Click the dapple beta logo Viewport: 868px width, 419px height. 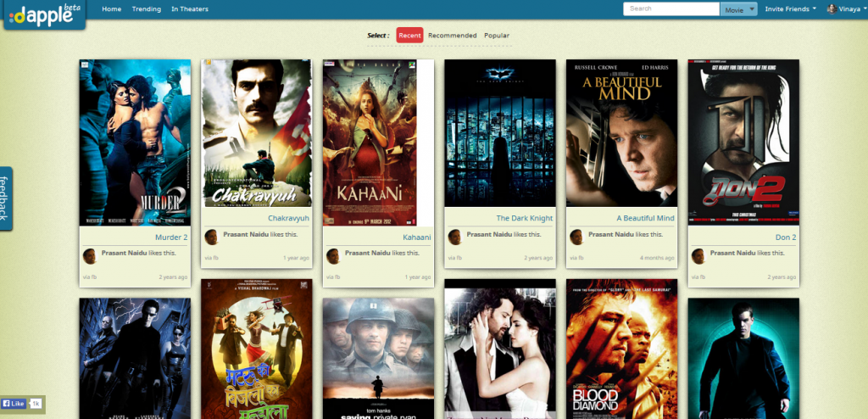[45, 14]
